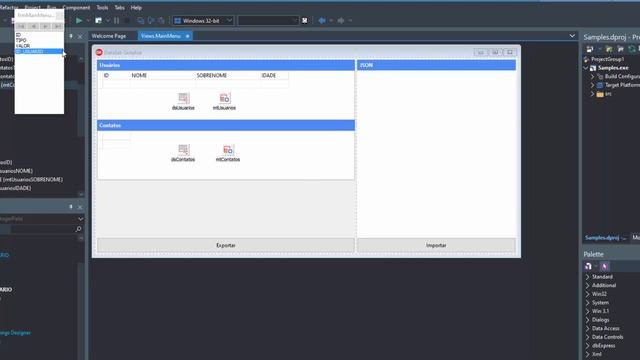Viewport: 640px width, 360px height.
Task: Expand the src folder node
Action: click(x=593, y=94)
